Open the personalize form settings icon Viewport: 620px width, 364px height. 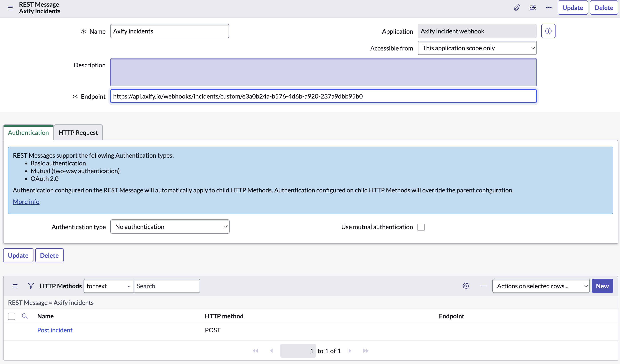coord(533,8)
